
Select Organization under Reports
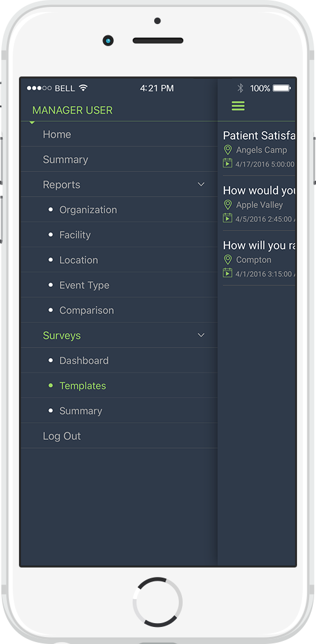119,209
